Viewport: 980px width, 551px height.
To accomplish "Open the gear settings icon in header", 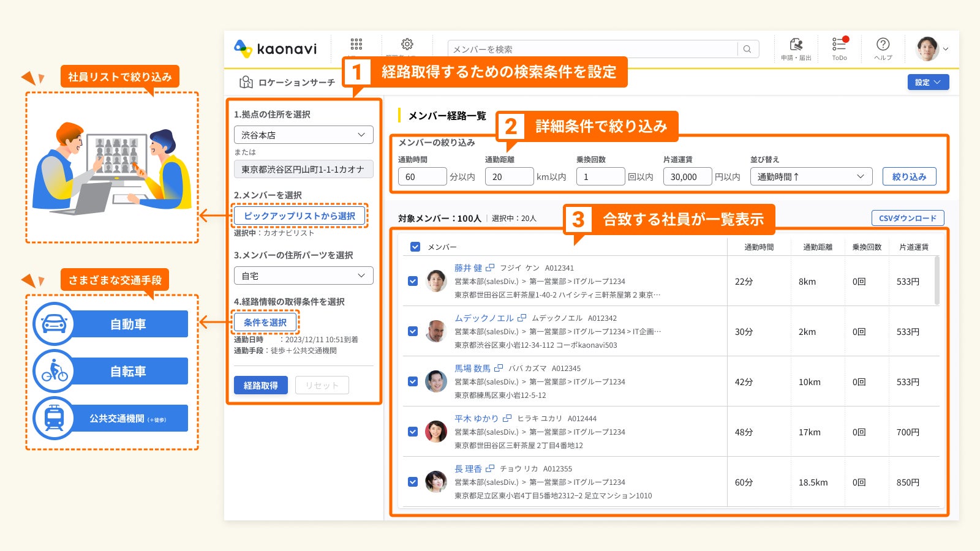I will 407,44.
